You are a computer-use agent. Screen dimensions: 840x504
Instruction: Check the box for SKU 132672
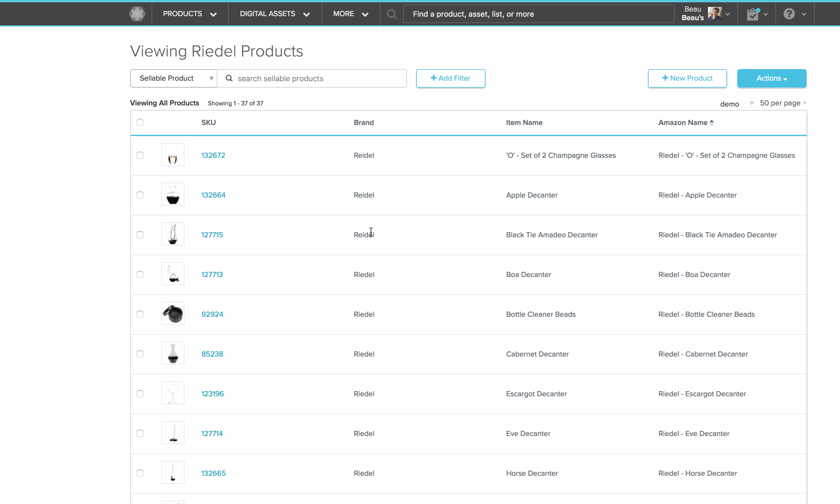140,156
